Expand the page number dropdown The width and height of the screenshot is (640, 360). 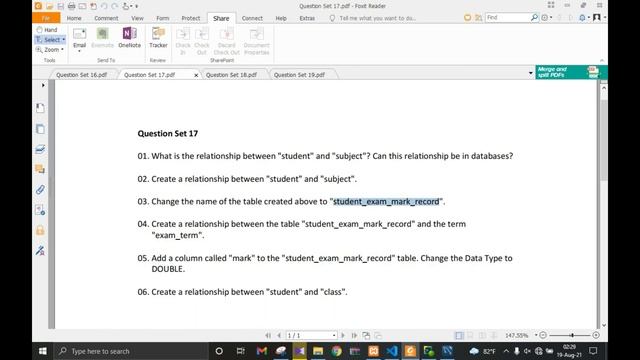(x=334, y=335)
